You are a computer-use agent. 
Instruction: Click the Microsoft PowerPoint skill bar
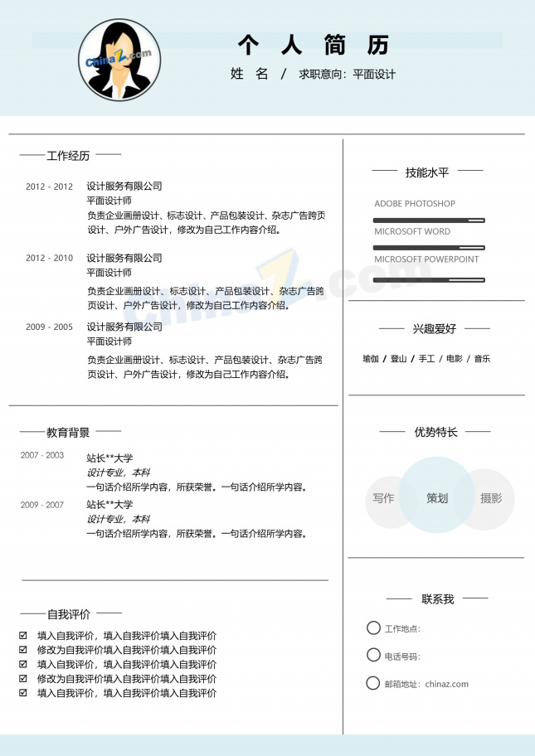pyautogui.click(x=429, y=280)
